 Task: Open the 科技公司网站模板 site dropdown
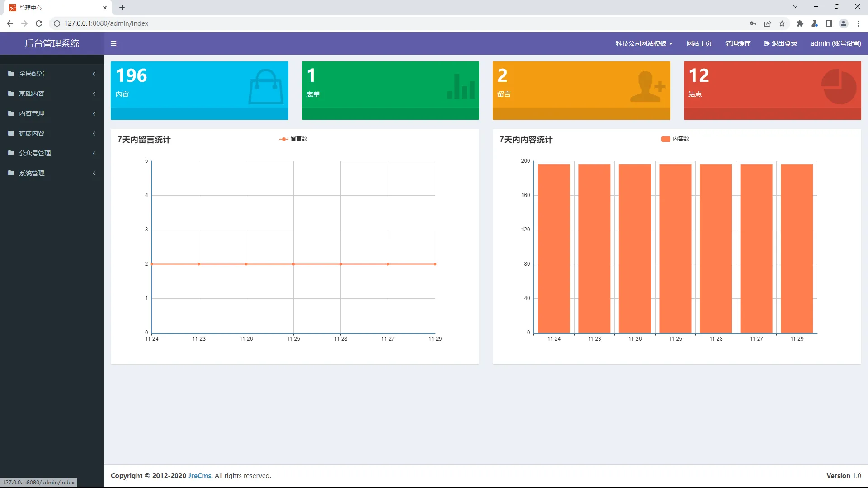tap(644, 43)
